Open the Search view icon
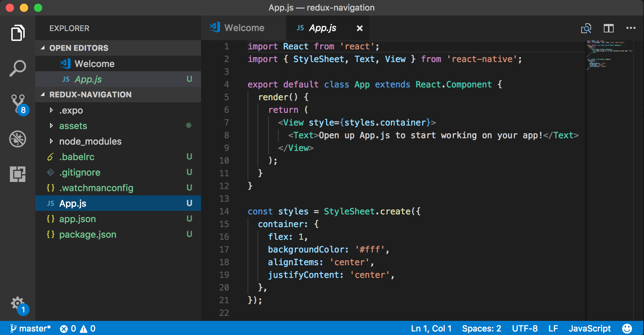 [18, 68]
